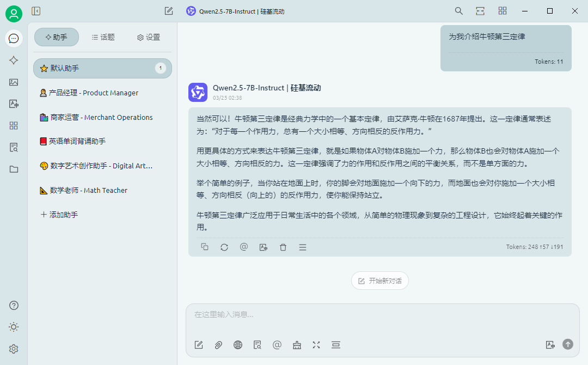The image size is (588, 365).
Task: Delete the assistant message via the trash icon
Action: pos(283,247)
